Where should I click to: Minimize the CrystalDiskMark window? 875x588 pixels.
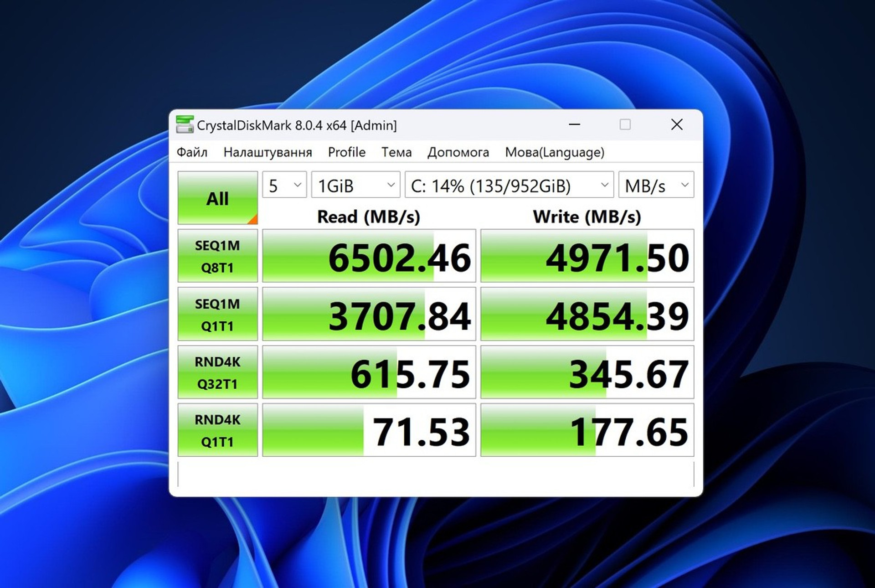point(574,124)
